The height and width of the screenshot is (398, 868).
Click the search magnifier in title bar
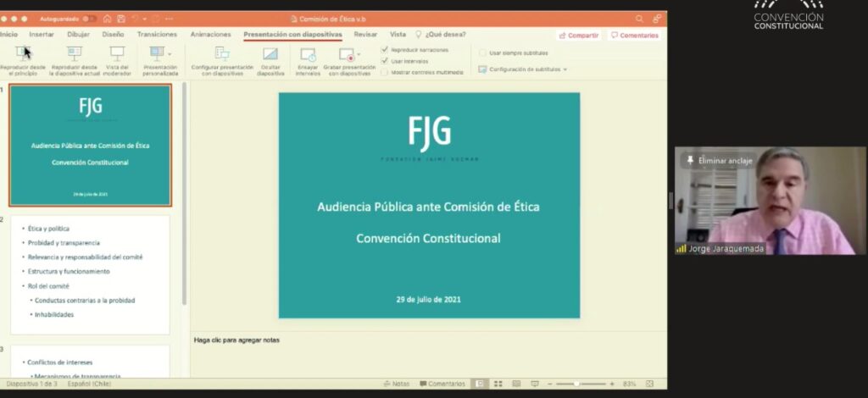pos(639,19)
